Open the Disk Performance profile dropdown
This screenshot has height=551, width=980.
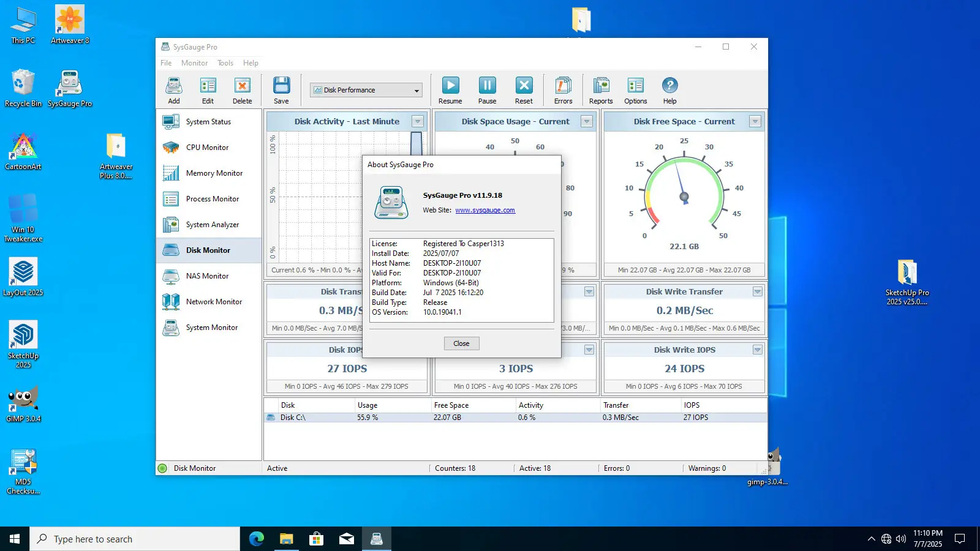[x=417, y=89]
